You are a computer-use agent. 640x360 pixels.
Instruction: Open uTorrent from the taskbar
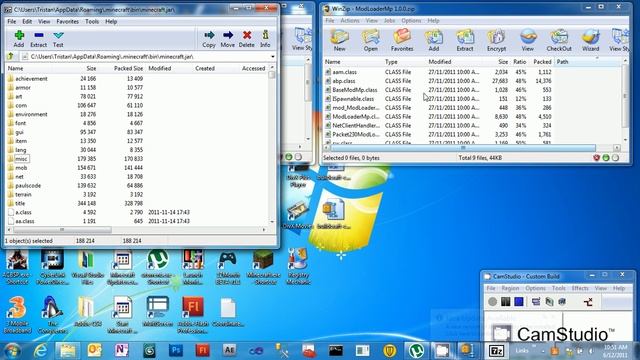[416, 351]
